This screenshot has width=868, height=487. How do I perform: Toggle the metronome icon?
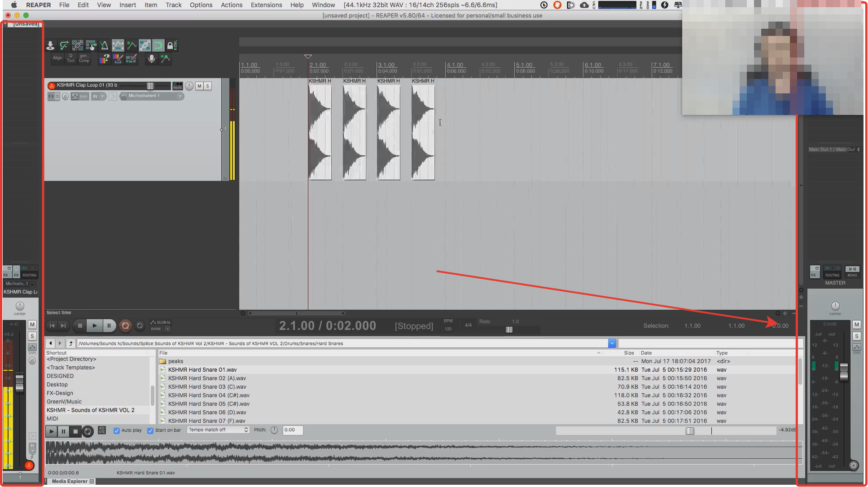click(x=104, y=45)
